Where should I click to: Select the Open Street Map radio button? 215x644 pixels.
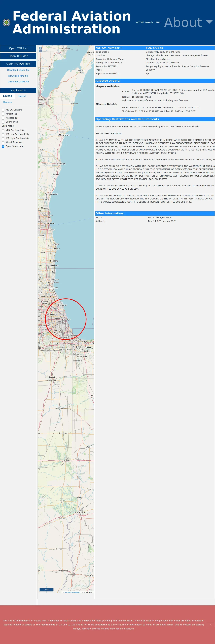(x=3, y=146)
